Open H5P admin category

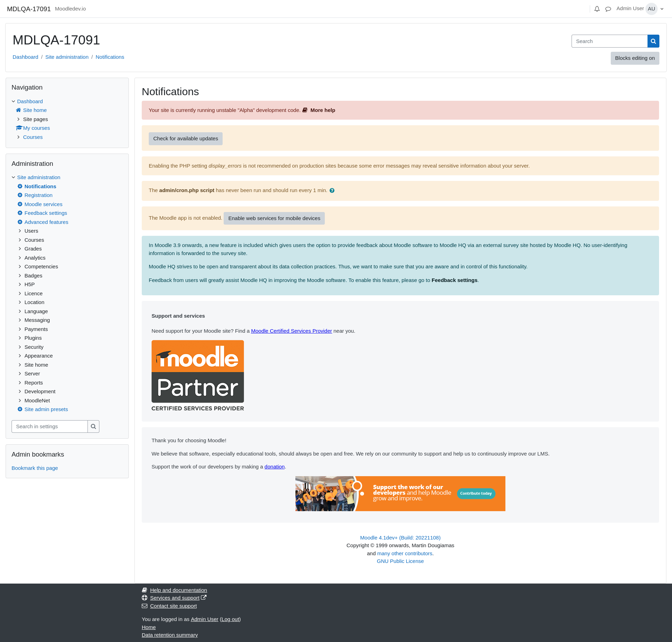pos(29,284)
